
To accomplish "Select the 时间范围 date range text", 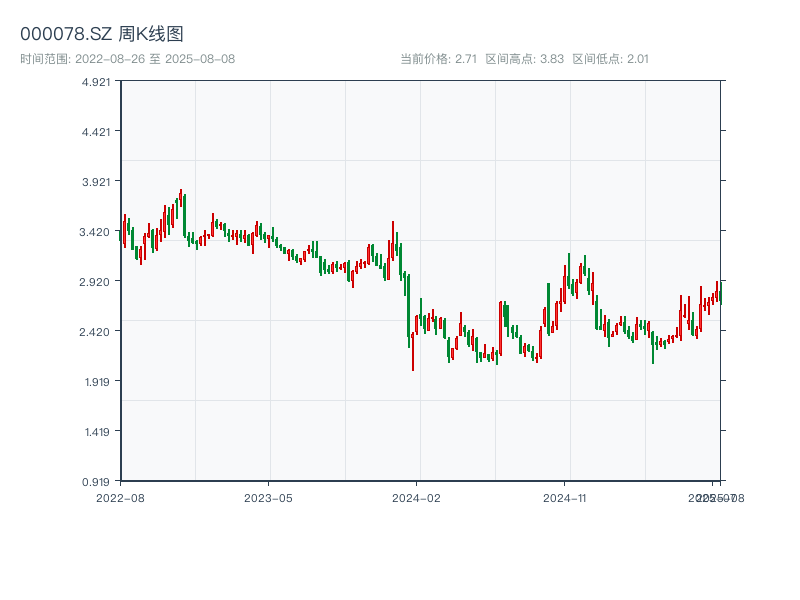I will pos(127,59).
